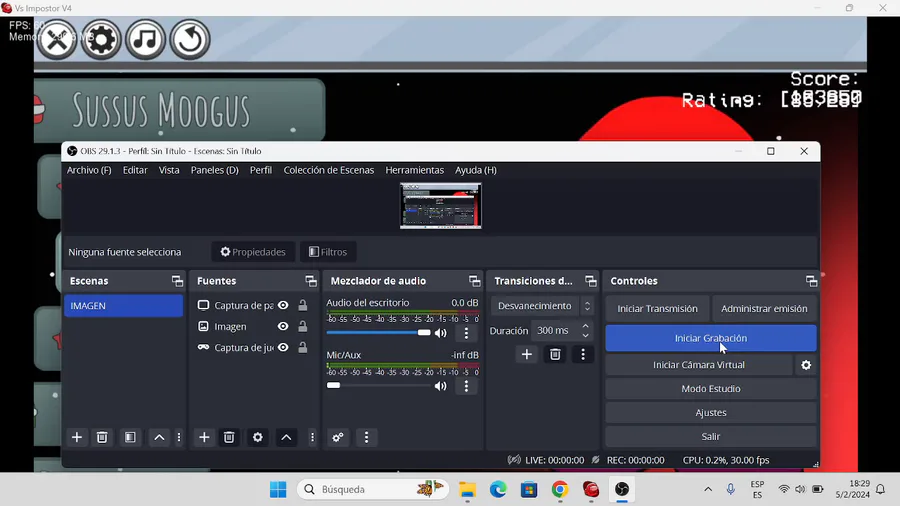Viewport: 900px width, 506px height.
Task: Open Editar menu
Action: tap(135, 170)
